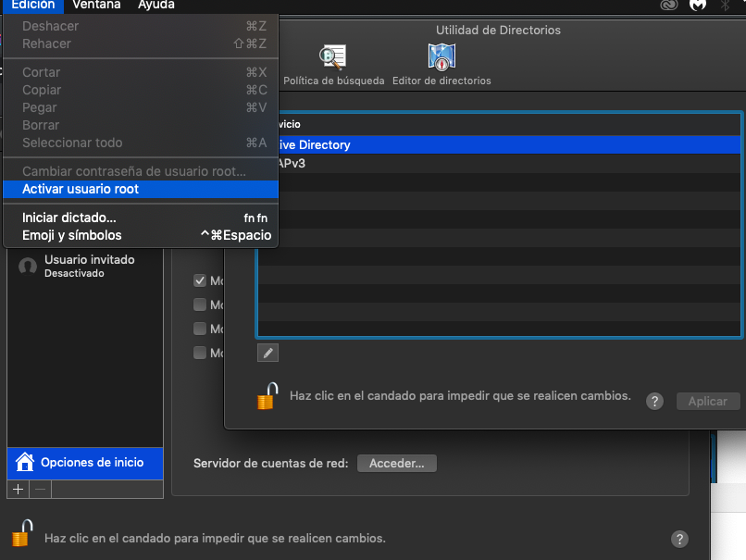The height and width of the screenshot is (560, 746).
Task: Open the Edición menu
Action: point(32,6)
